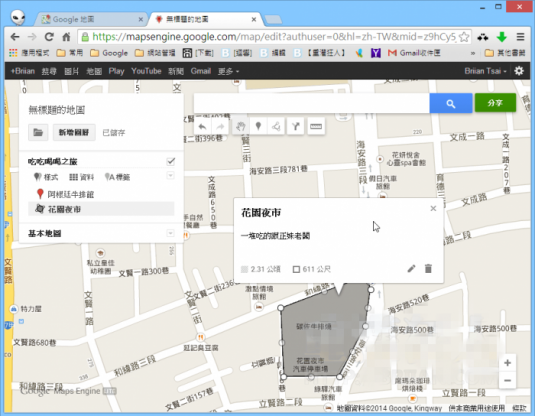
Task: Select the hand pan tool
Action: (x=241, y=127)
